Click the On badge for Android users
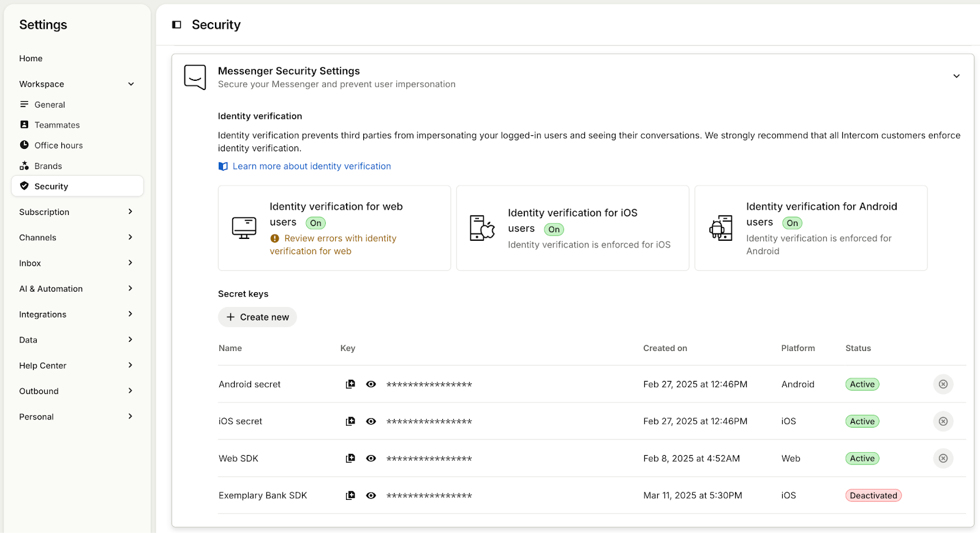The image size is (980, 533). pyautogui.click(x=792, y=223)
